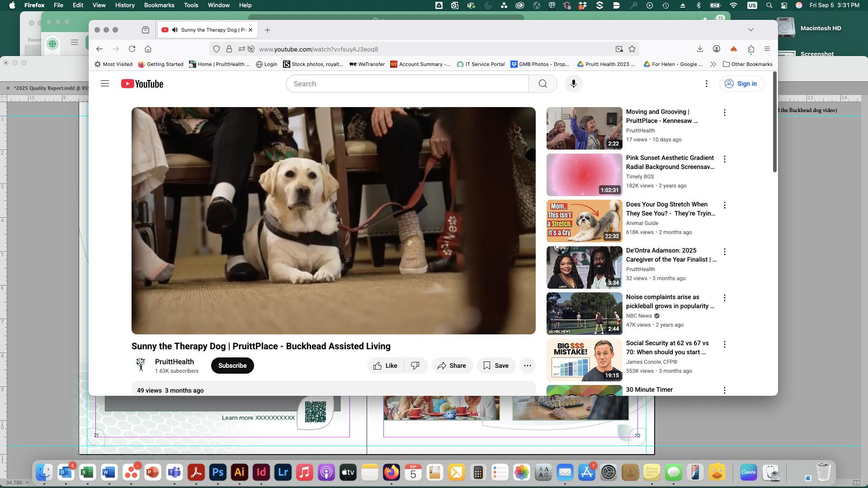This screenshot has width=868, height=488.
Task: Go to Firefox home page icon
Action: click(148, 49)
